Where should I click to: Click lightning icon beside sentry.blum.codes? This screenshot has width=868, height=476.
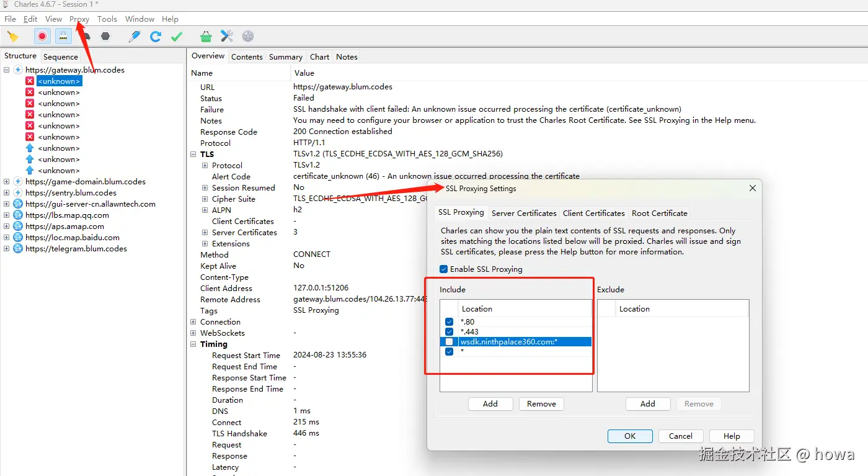tap(18, 193)
